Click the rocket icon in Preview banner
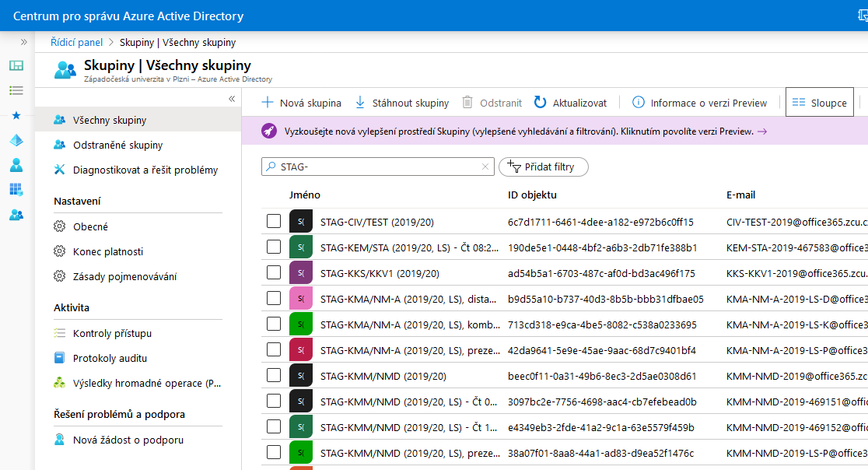Image resolution: width=868 pixels, height=470 pixels. (269, 132)
